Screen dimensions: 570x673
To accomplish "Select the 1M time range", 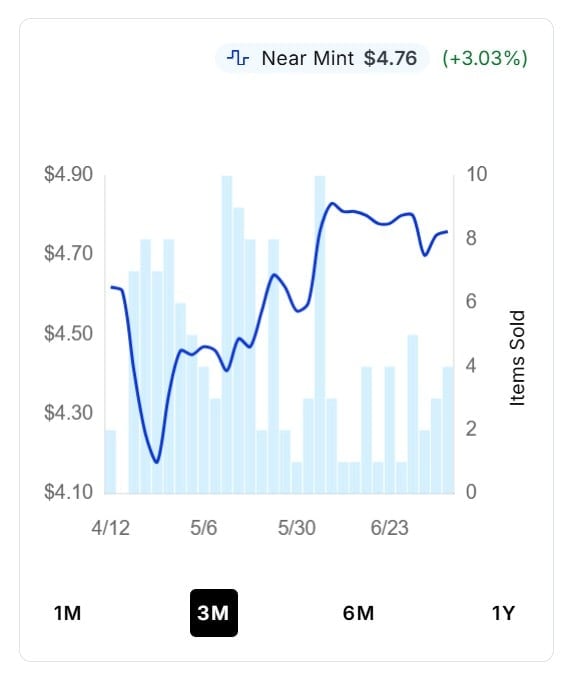I will (67, 613).
